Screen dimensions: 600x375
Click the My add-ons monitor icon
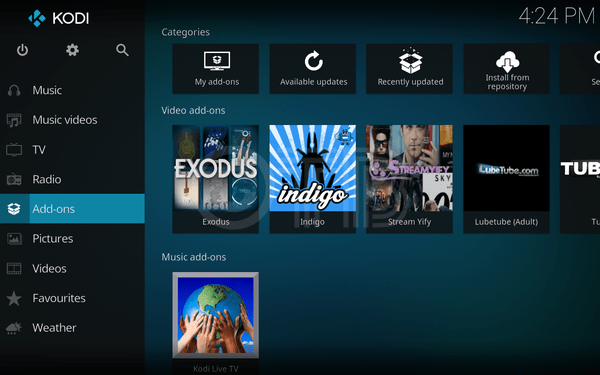[217, 61]
